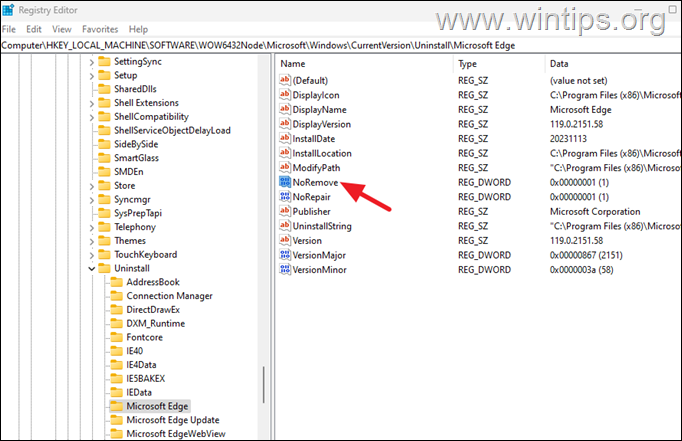Select the SideBySide key
Image resolution: width=682 pixels, height=441 pixels.
[136, 144]
